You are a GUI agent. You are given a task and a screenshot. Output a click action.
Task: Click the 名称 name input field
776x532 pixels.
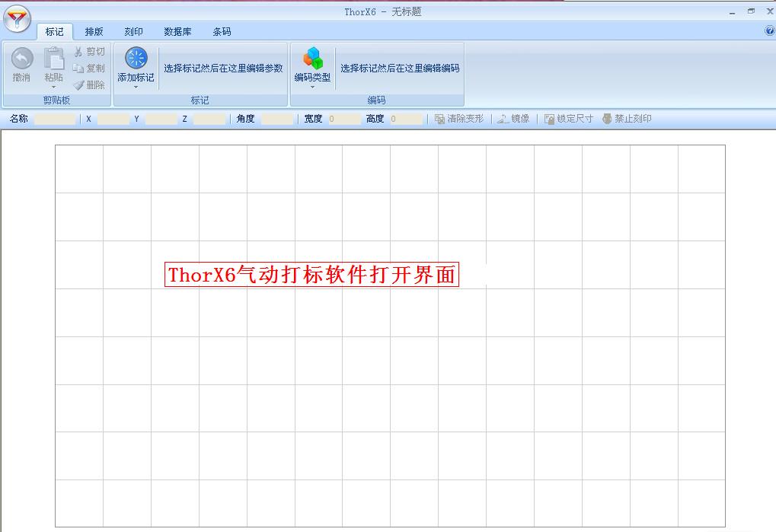coord(55,119)
